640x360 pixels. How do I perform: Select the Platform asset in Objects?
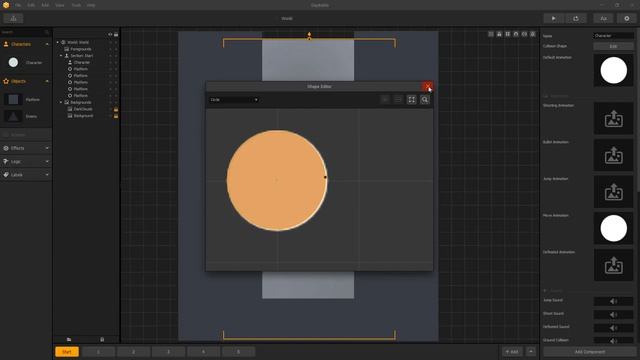[x=13, y=100]
